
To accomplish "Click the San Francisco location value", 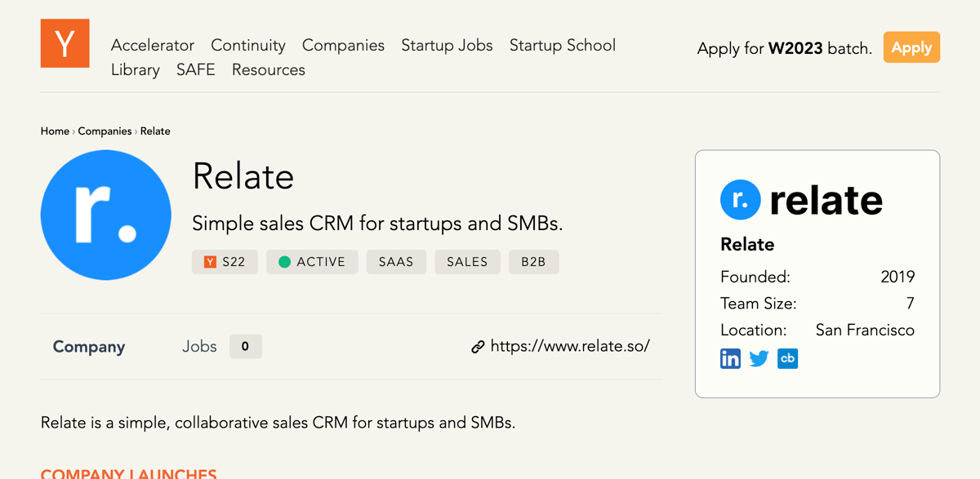I will tap(865, 330).
